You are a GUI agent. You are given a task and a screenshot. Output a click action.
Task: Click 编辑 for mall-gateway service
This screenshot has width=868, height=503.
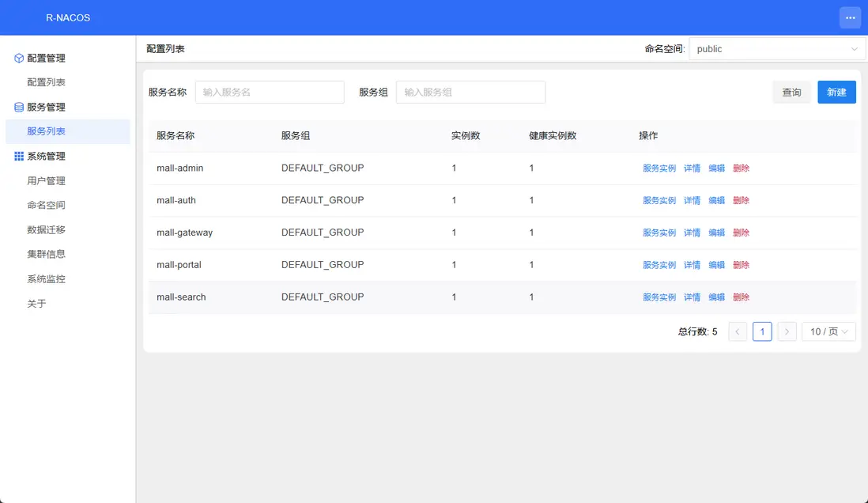click(x=716, y=233)
